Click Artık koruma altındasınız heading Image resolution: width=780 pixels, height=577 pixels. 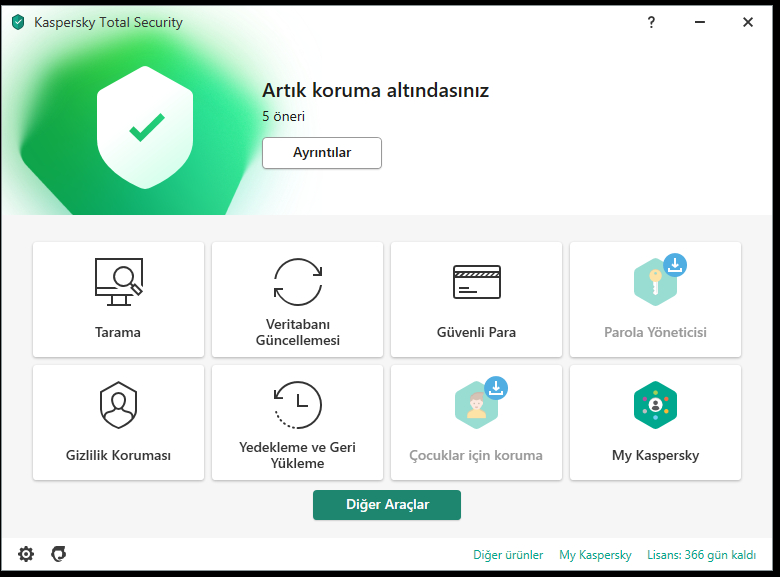(376, 91)
